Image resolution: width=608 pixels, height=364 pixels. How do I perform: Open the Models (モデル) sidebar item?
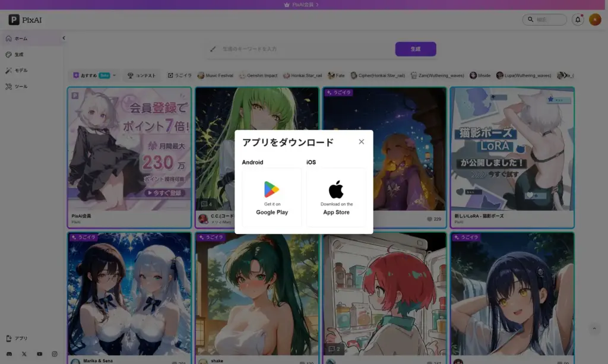32,71
